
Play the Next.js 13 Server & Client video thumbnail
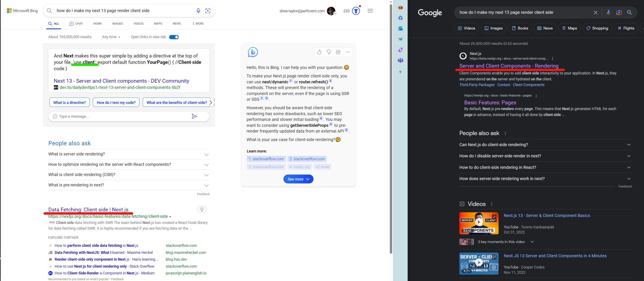click(x=479, y=223)
